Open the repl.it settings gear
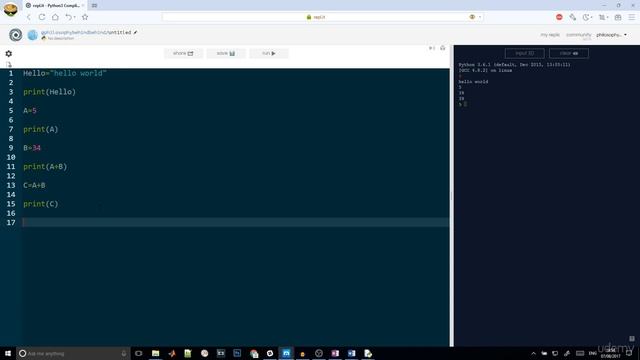Image resolution: width=640 pixels, height=360 pixels. (x=9, y=53)
